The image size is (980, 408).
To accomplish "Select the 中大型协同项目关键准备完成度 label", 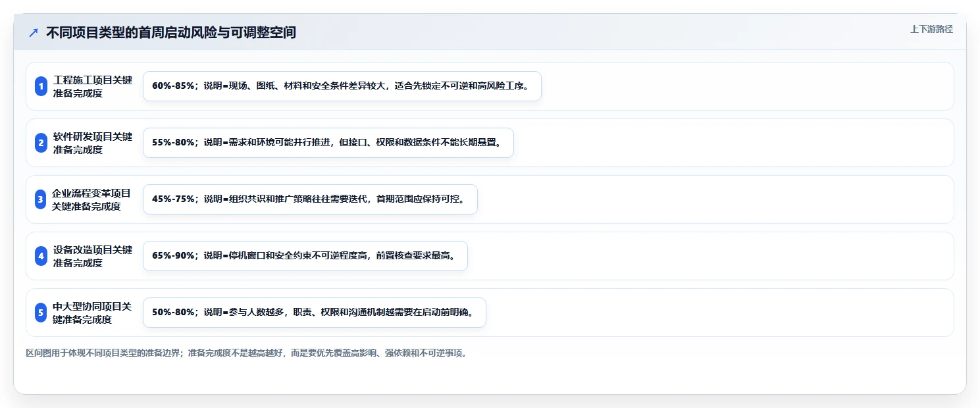I will [x=92, y=313].
